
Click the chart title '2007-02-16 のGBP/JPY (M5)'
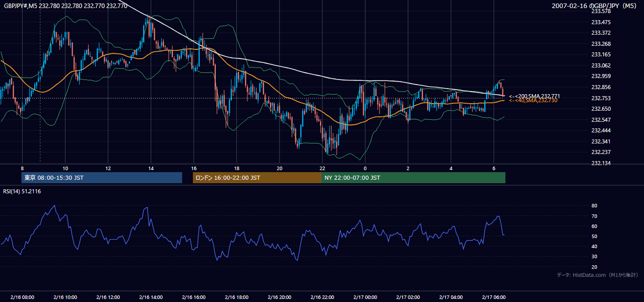(595, 6)
